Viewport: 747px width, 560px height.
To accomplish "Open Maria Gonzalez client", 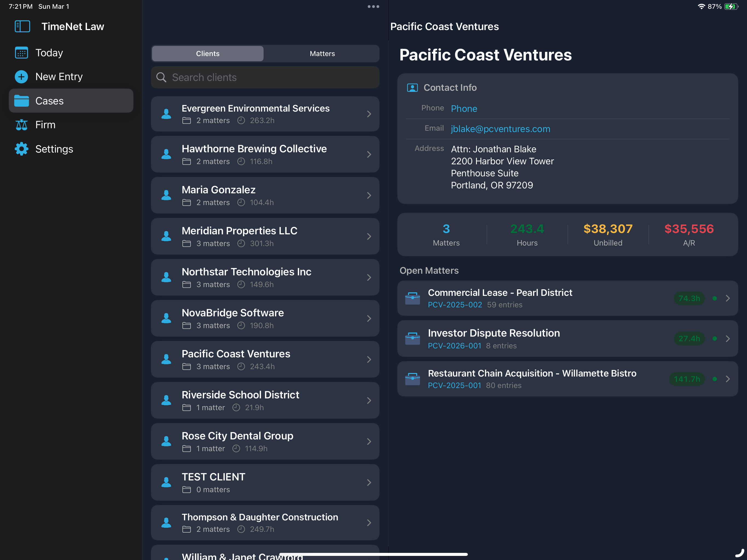I will (x=265, y=195).
